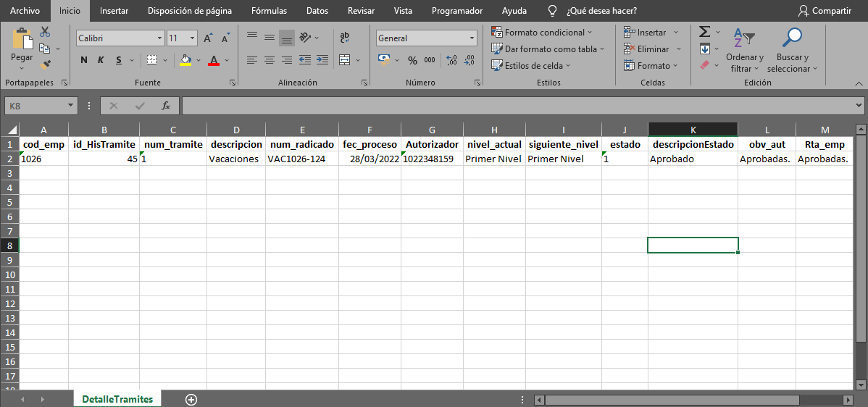
Task: Click Merge and center cells icon
Action: click(x=345, y=59)
